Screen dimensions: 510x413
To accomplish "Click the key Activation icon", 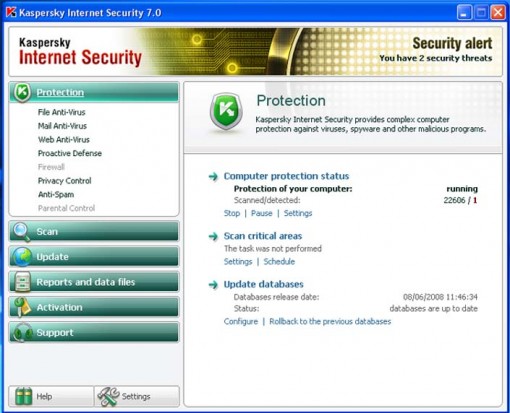I will 22,307.
